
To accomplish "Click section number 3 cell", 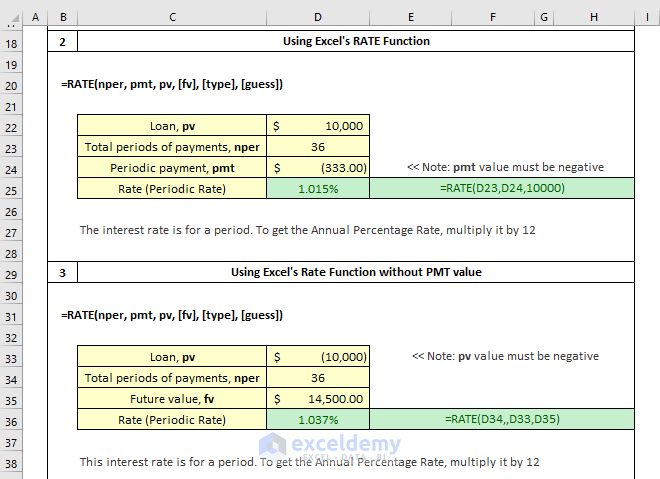I will pos(63,272).
